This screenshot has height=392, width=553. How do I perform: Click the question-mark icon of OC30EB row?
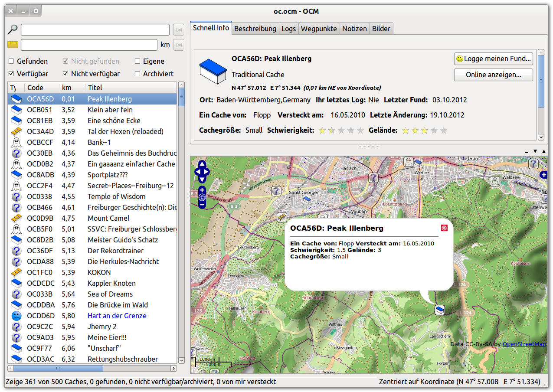point(16,153)
